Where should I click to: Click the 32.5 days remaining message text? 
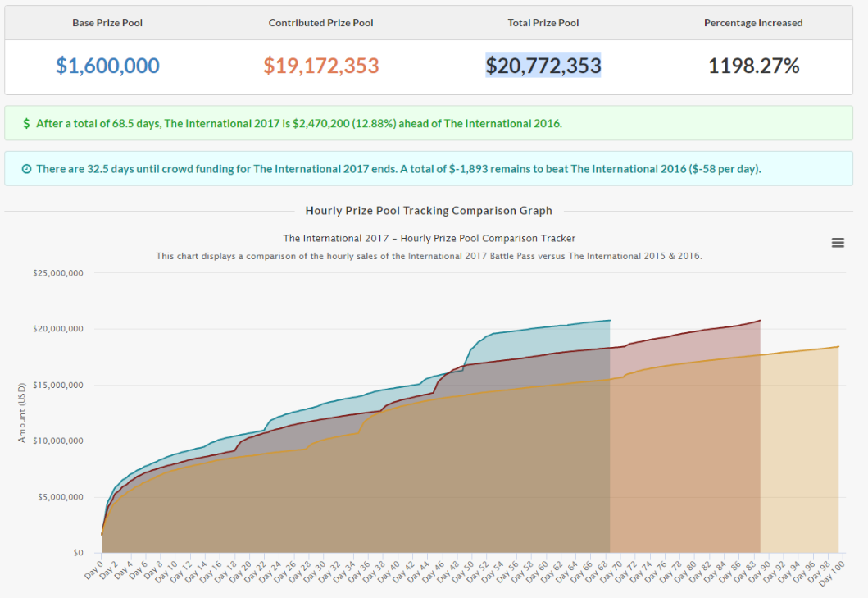coord(398,169)
